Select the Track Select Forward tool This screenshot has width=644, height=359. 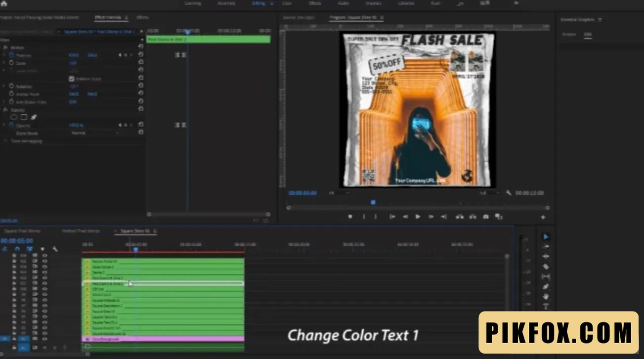coord(546,247)
